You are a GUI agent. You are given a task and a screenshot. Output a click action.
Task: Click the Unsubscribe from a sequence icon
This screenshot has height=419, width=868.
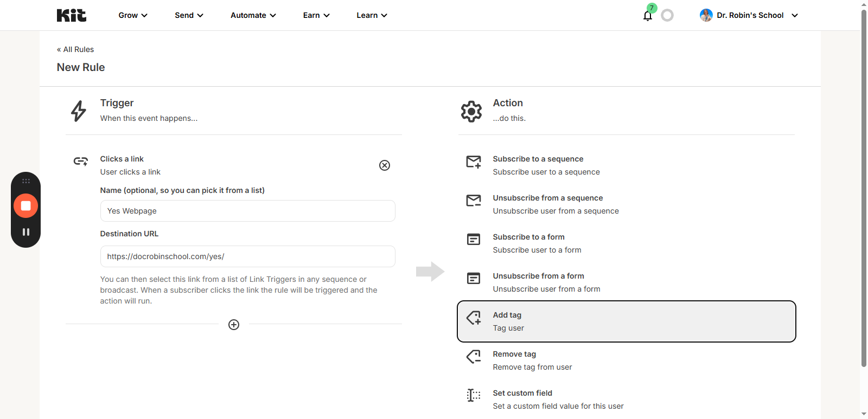click(473, 201)
